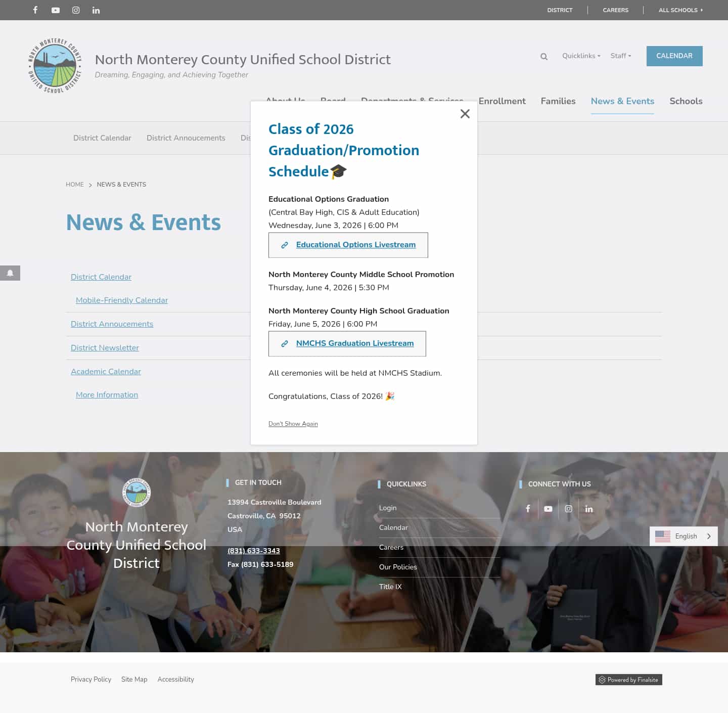Open the News & Events main menu item
This screenshot has height=713, width=728.
pos(622,101)
